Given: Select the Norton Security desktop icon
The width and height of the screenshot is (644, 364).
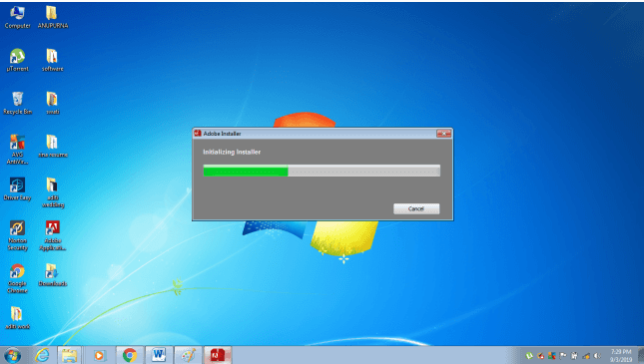Looking at the screenshot, I should 17,235.
